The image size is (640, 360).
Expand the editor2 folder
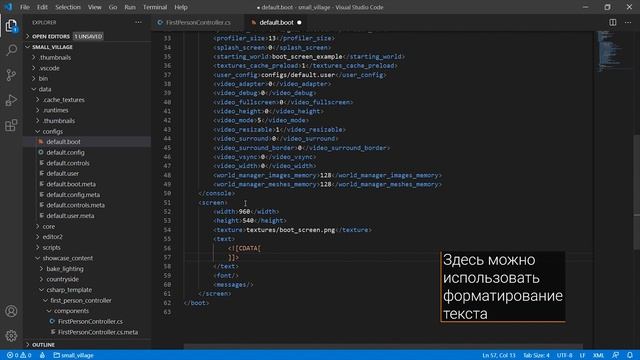[52, 237]
